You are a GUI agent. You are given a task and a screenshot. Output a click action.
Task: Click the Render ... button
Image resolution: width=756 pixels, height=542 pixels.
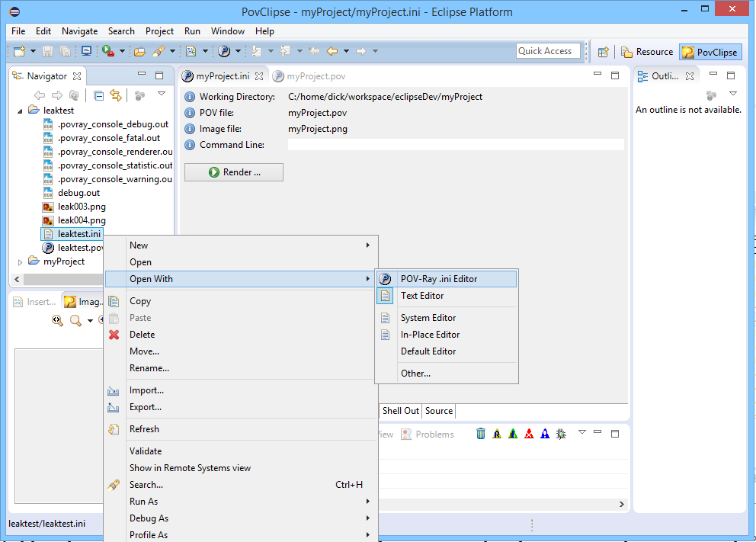(x=234, y=172)
